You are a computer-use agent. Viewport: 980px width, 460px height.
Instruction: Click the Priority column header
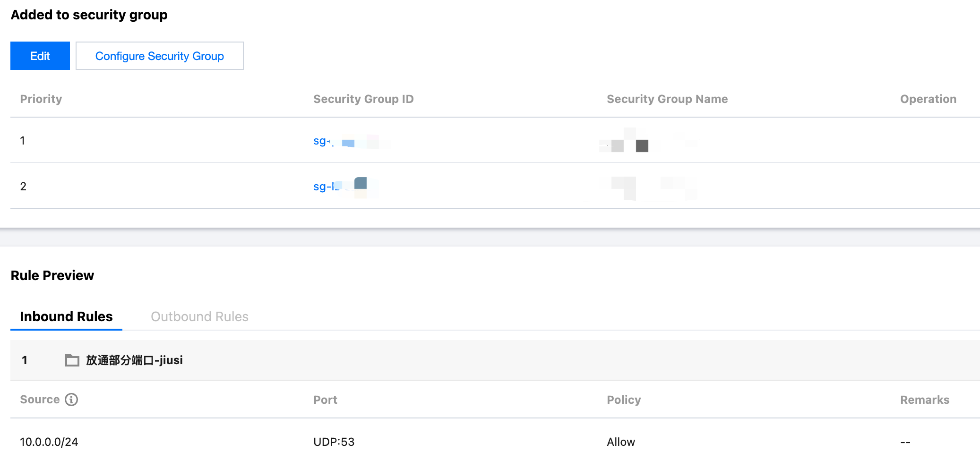click(41, 99)
